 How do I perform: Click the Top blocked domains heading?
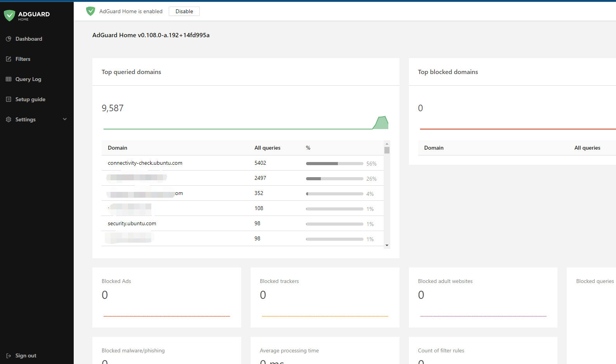(x=448, y=72)
